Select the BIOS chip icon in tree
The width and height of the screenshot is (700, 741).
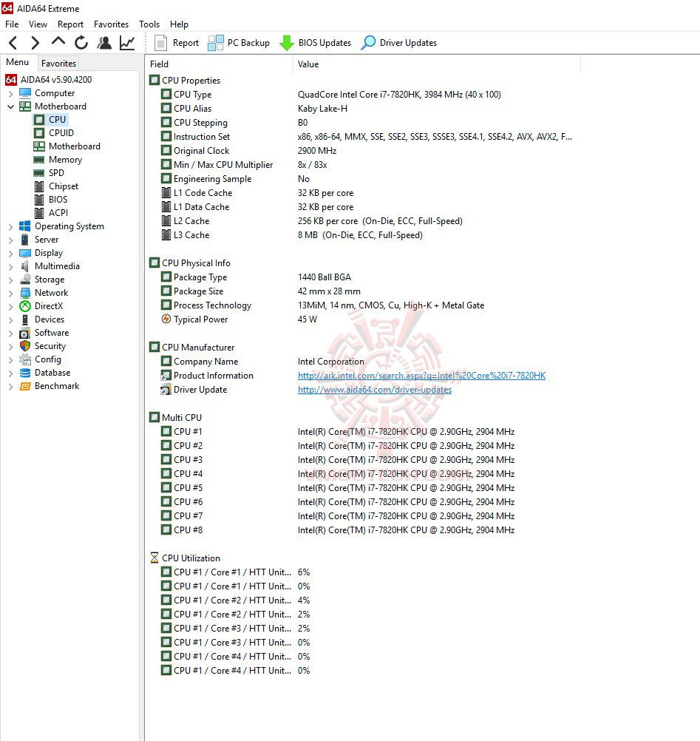pyautogui.click(x=39, y=200)
